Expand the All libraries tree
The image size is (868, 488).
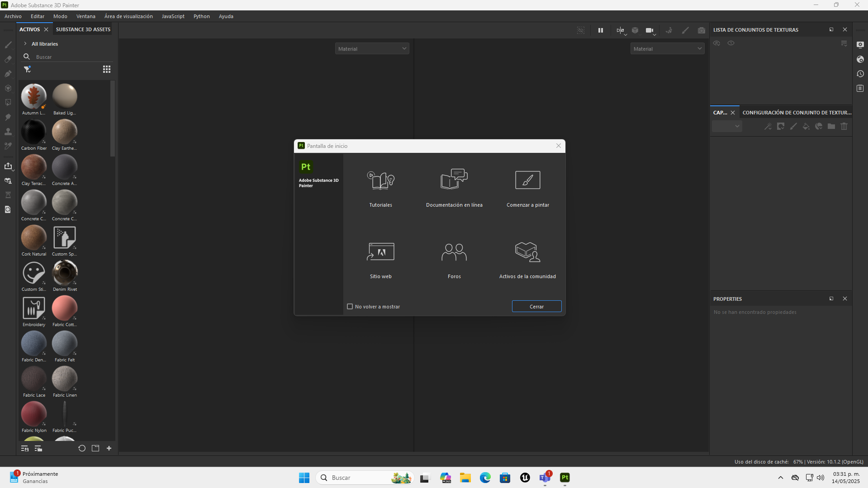point(25,44)
